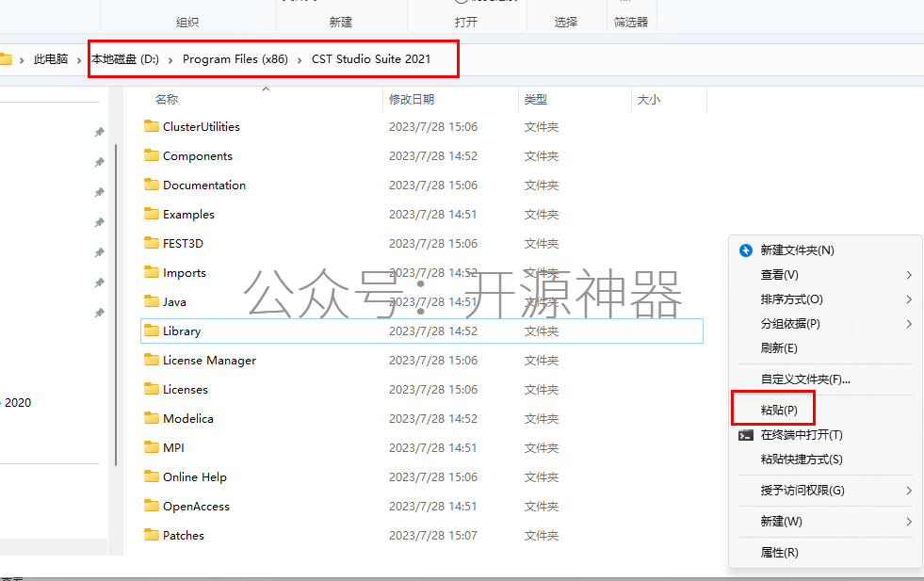Click the 选择 ribbon group label

[x=566, y=23]
